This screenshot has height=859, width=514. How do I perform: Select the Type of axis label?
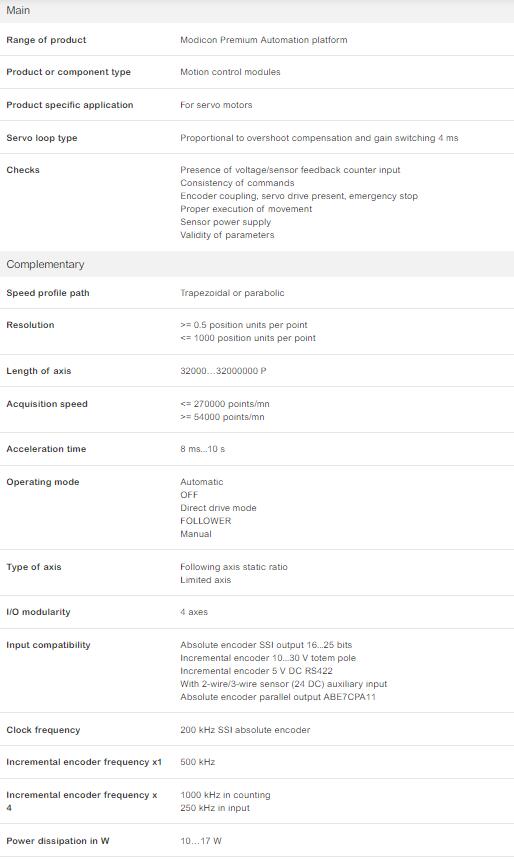(33, 567)
